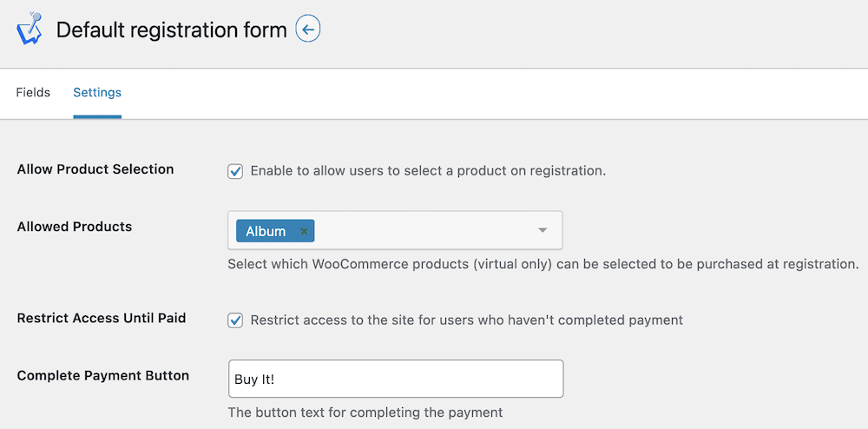Focus the Buy It! button text field

pos(396,379)
